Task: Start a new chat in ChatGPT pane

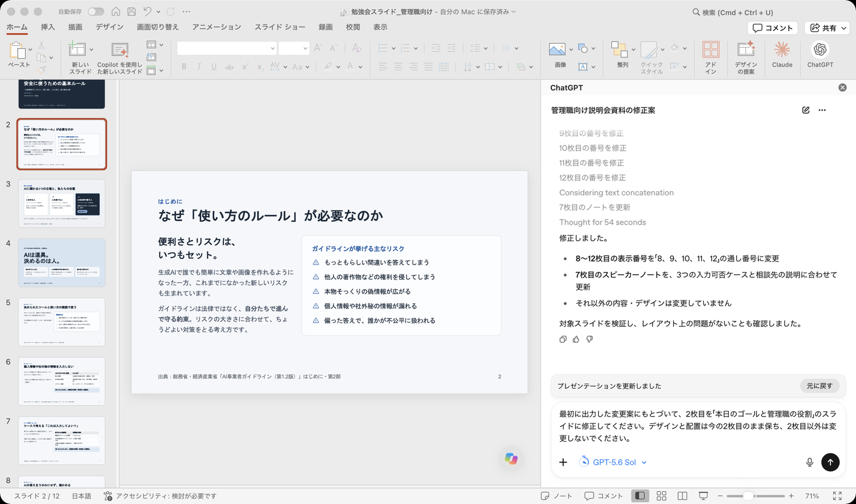Action: pyautogui.click(x=806, y=110)
